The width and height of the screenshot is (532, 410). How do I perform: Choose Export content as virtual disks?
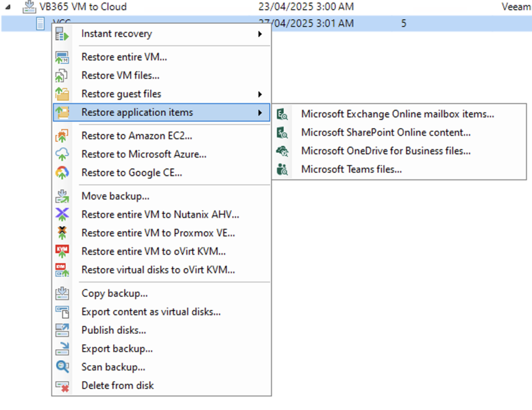click(151, 312)
